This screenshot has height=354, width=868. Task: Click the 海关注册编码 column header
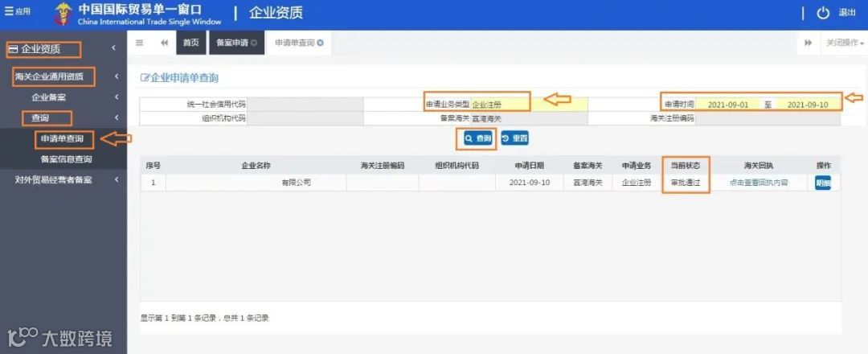(383, 166)
